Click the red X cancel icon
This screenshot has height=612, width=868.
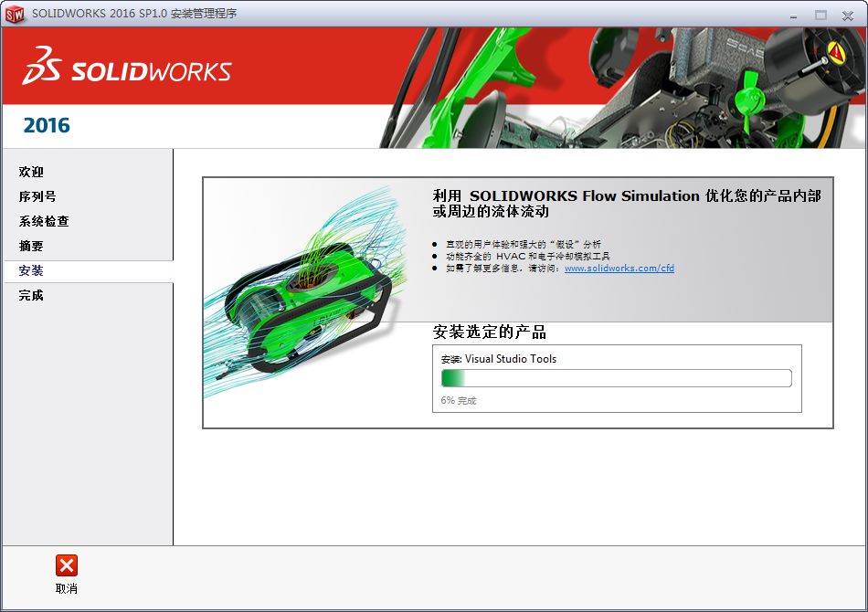pyautogui.click(x=64, y=567)
